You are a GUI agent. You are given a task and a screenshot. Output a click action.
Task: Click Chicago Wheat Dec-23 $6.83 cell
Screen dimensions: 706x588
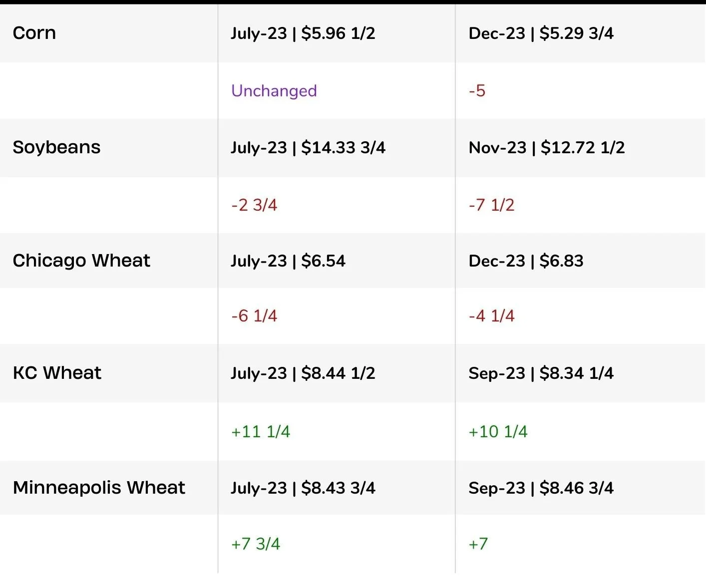(526, 261)
